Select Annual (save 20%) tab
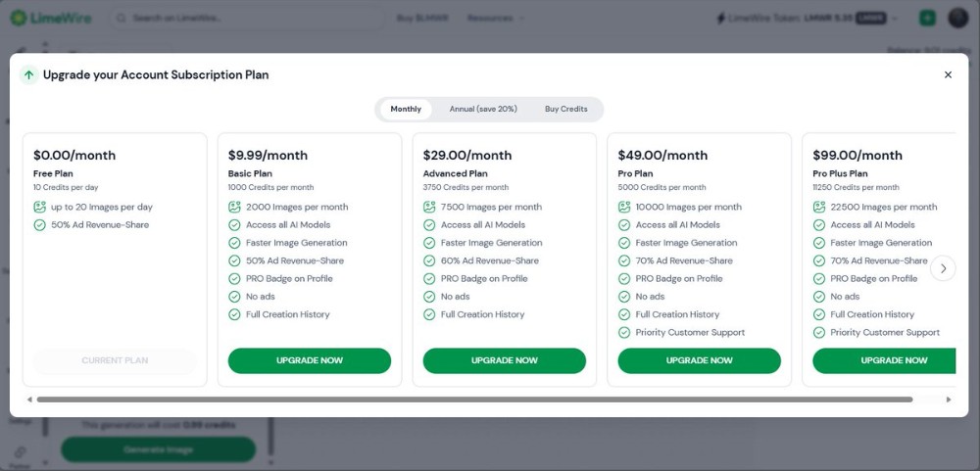This screenshot has width=980, height=471. coord(483,109)
